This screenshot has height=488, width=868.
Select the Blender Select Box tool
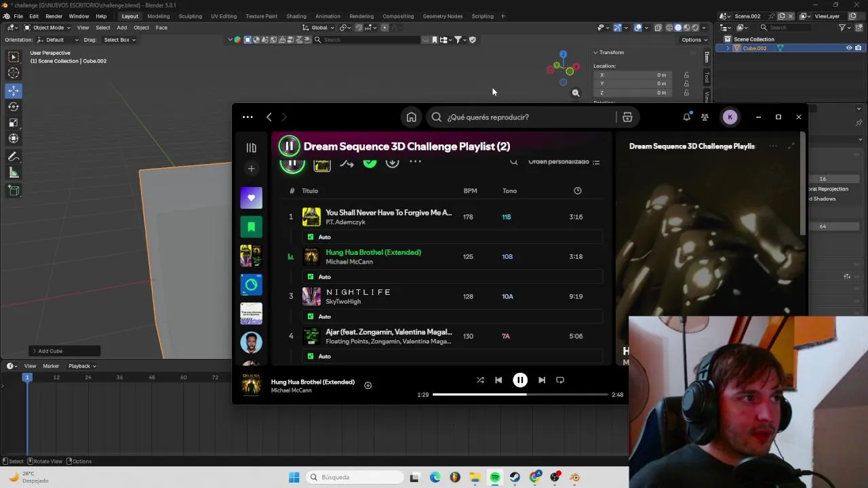point(14,57)
